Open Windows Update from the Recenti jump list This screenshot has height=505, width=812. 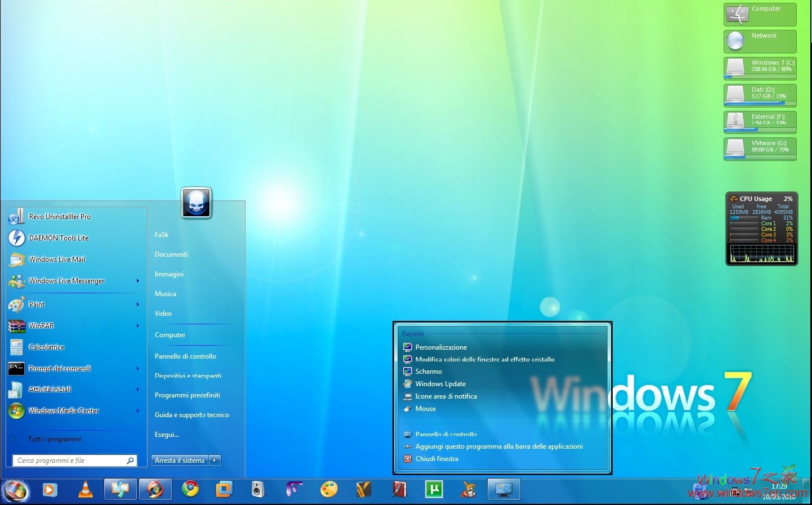click(441, 383)
